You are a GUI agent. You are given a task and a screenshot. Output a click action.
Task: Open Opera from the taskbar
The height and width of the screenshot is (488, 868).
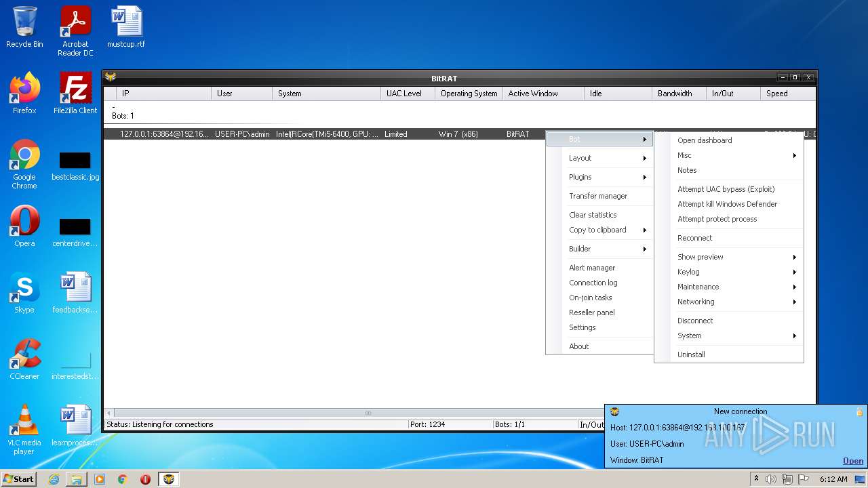[x=145, y=479]
